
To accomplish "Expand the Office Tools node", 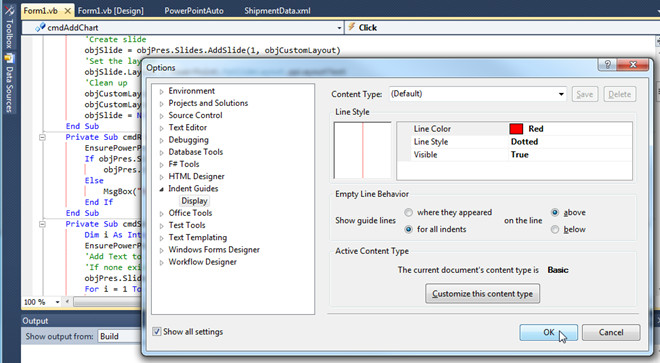I will (x=161, y=214).
